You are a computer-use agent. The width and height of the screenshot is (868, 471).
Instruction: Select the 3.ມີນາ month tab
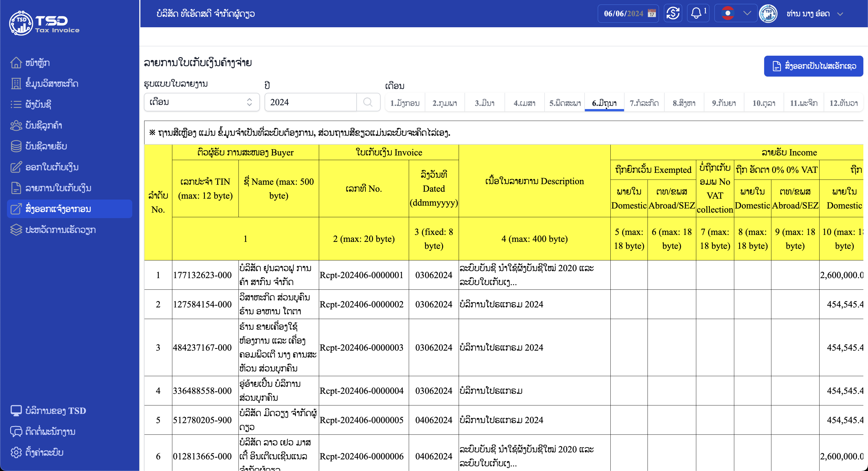(484, 103)
